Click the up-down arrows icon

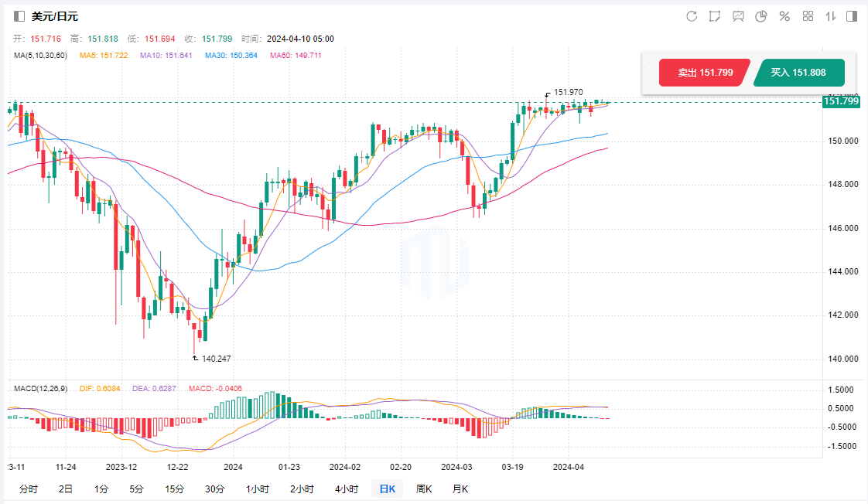click(831, 16)
